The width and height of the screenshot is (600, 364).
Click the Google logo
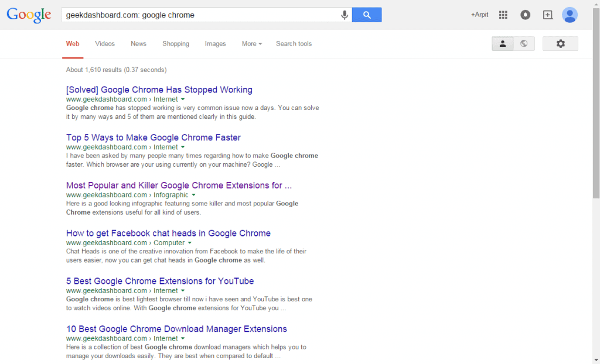28,15
